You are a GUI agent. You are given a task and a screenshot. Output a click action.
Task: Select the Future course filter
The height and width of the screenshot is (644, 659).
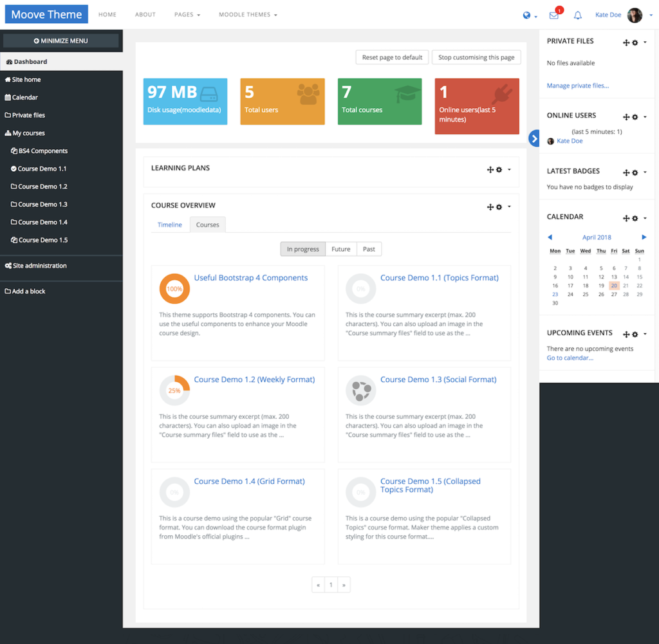click(x=340, y=249)
